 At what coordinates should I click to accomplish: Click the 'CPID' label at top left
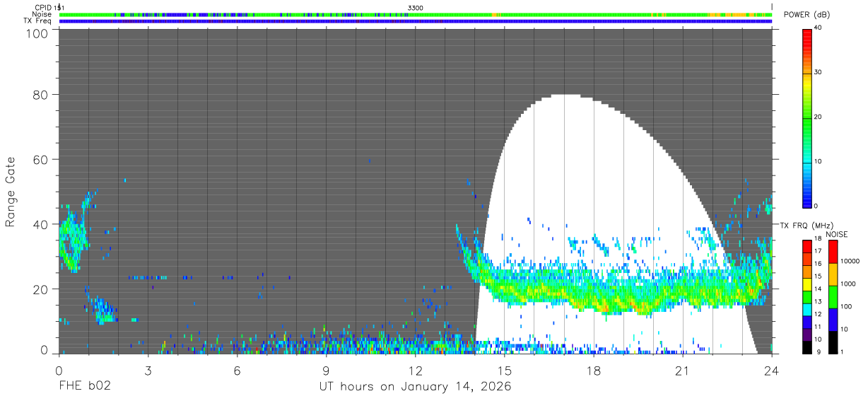pyautogui.click(x=42, y=7)
